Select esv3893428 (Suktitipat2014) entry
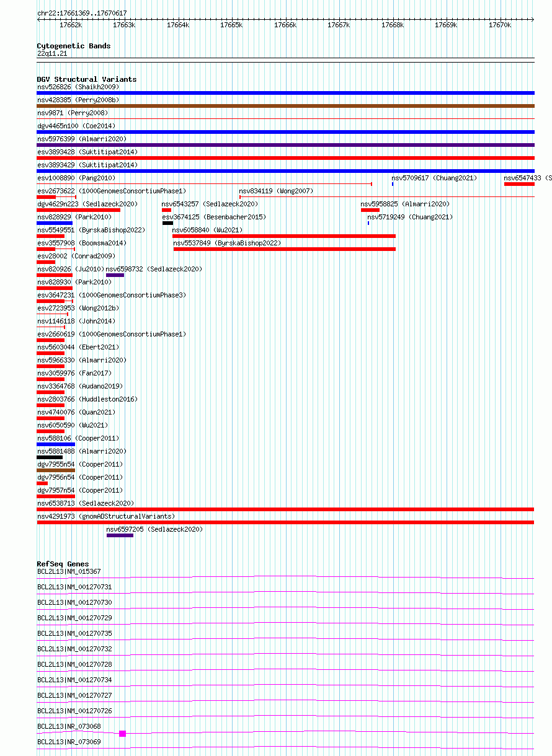 pos(87,152)
